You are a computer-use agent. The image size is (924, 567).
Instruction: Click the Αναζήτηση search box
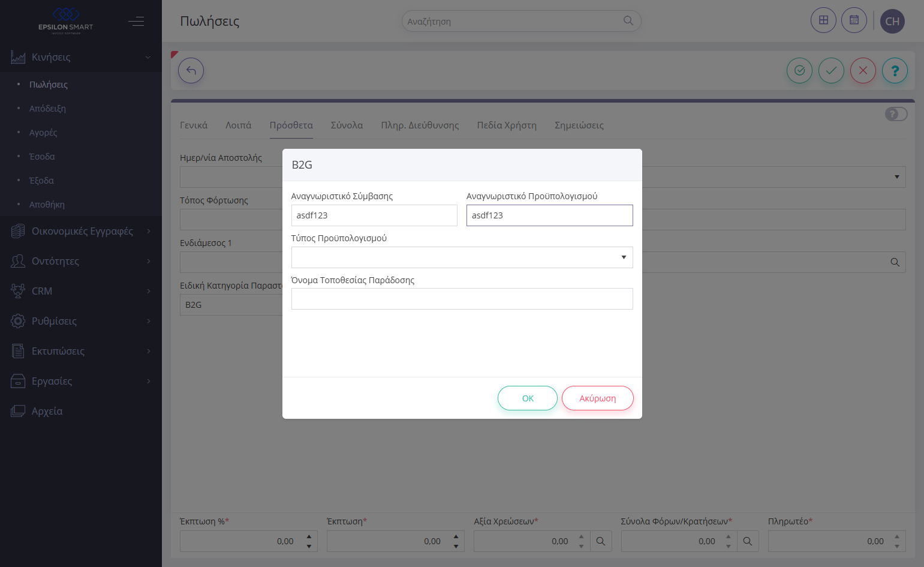pos(521,21)
